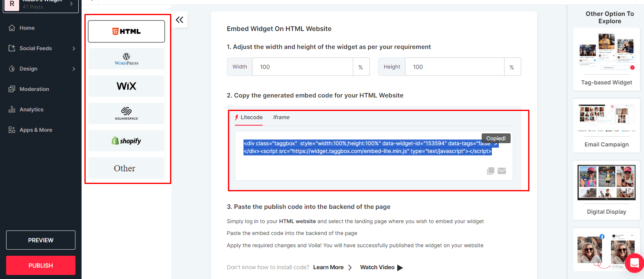Viewport: 644px width, 279px height.
Task: Expand the Design submenu arrow
Action: (74, 69)
